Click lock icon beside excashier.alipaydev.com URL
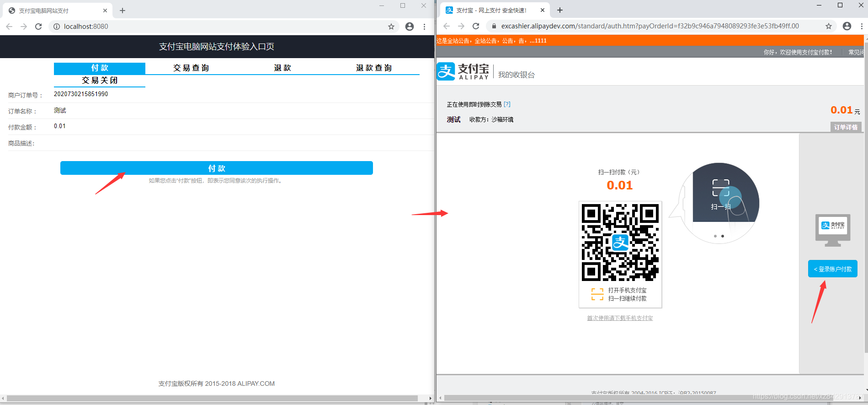Screen dimensions: 868x405 (x=494, y=26)
